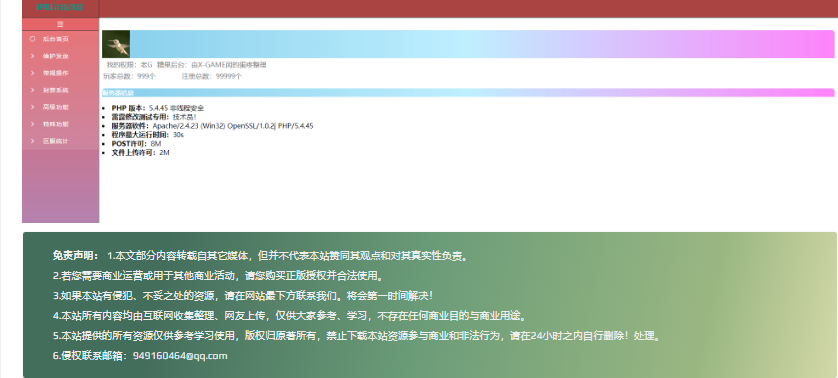Click the blue-pink gradient banner beside avatar
The image size is (838, 378).
(482, 44)
